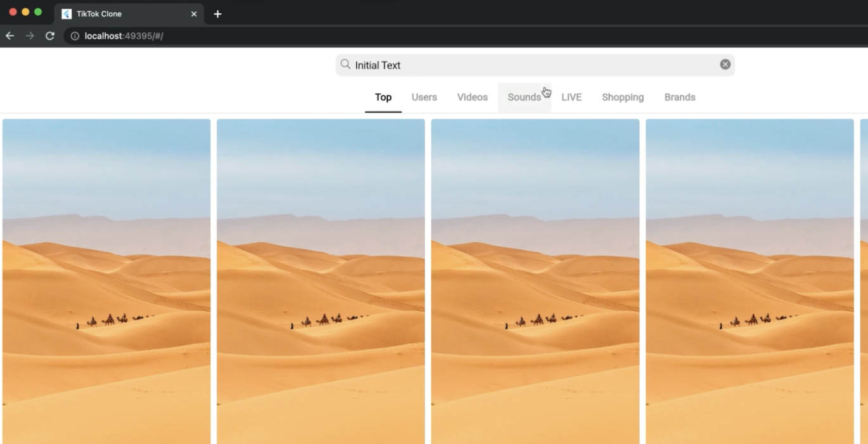Go to the Shopping tab
The image size is (868, 444).
[623, 98]
